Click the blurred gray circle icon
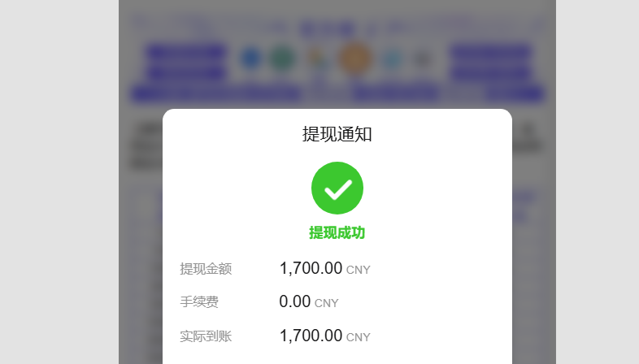Image resolution: width=639 pixels, height=364 pixels. click(x=422, y=59)
